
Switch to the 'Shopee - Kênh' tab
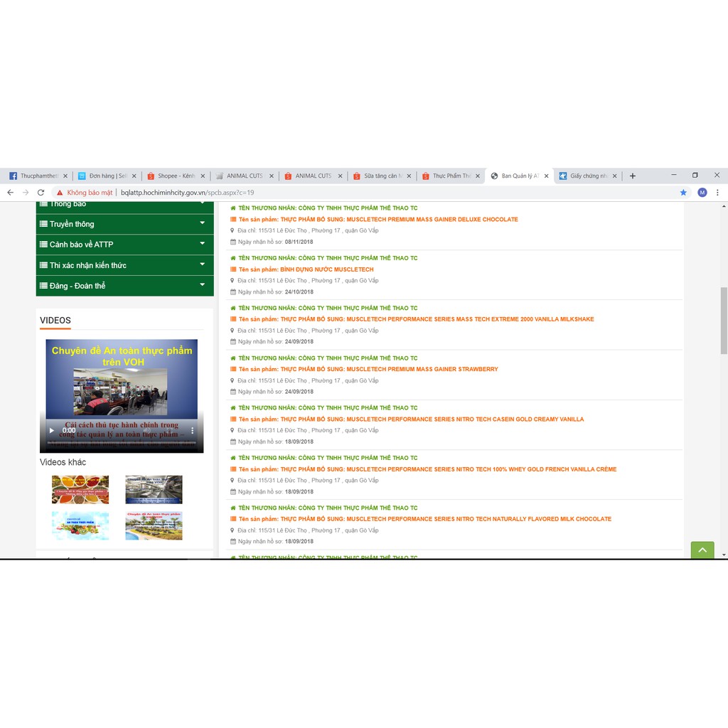175,176
